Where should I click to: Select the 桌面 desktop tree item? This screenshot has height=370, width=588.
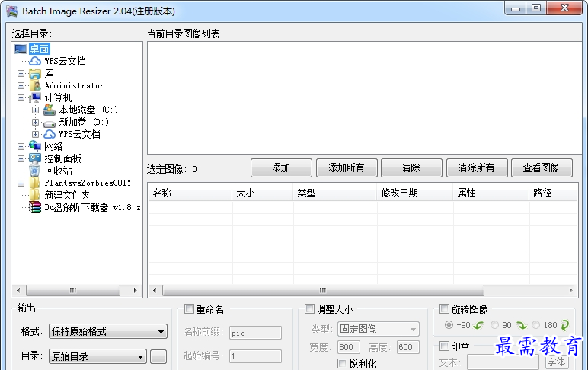click(x=40, y=49)
